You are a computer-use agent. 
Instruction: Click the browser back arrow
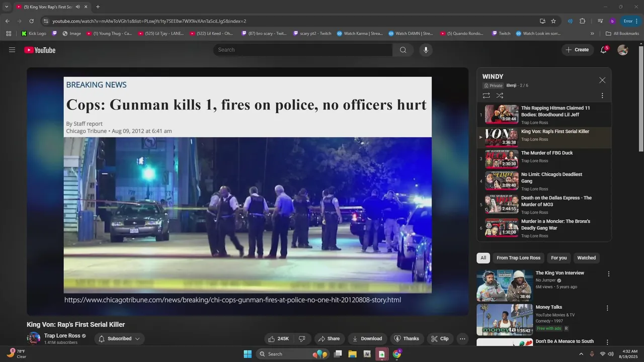click(7, 21)
